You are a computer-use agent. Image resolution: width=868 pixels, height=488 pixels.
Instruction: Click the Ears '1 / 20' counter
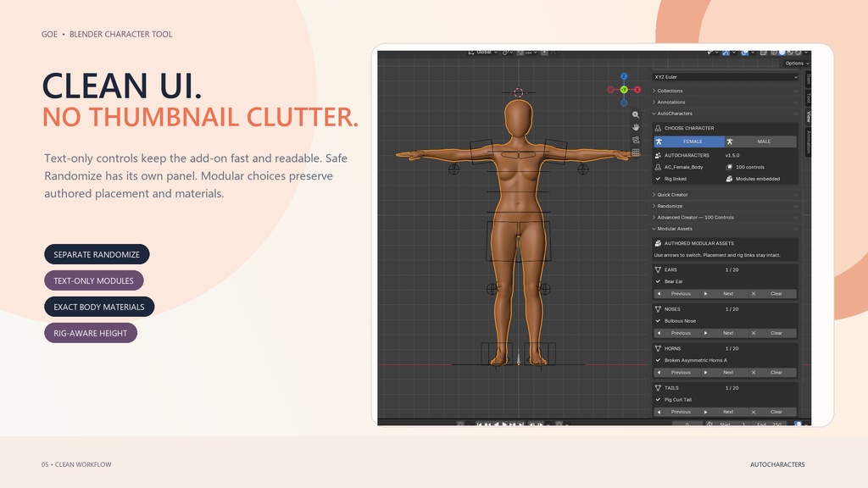coord(732,270)
